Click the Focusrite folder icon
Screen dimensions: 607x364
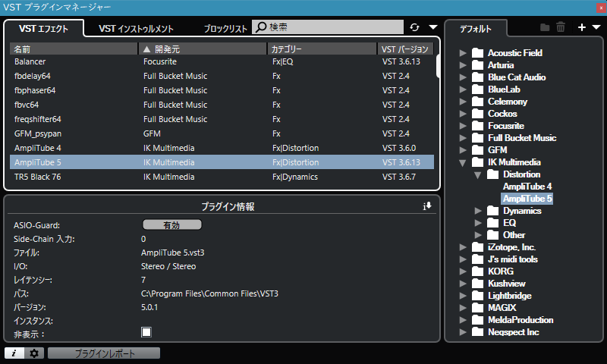pos(478,126)
